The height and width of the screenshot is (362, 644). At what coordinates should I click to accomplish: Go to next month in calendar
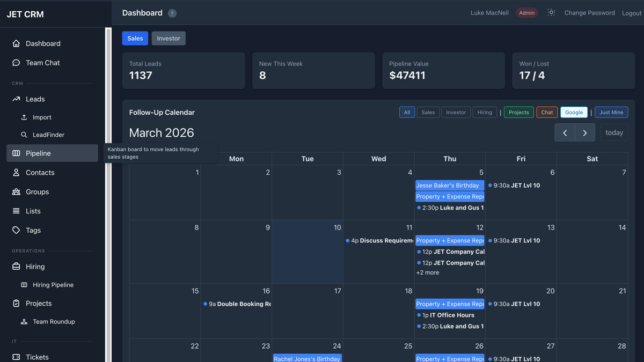[585, 133]
